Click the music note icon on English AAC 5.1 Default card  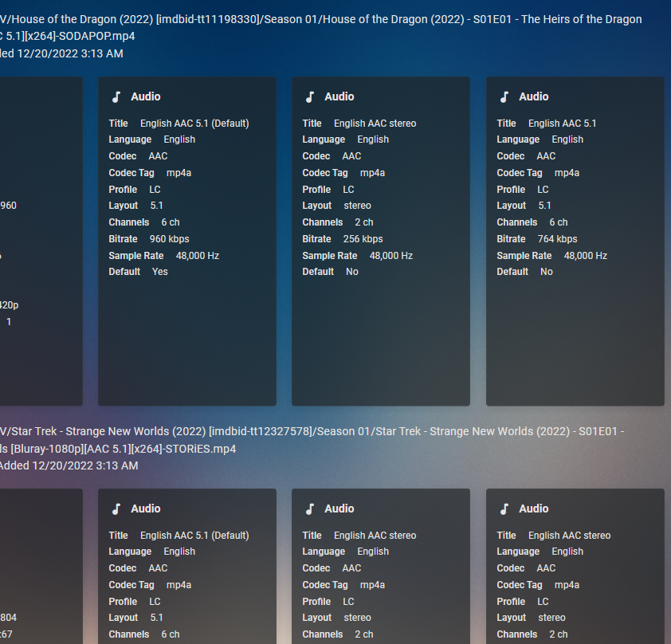(x=116, y=96)
